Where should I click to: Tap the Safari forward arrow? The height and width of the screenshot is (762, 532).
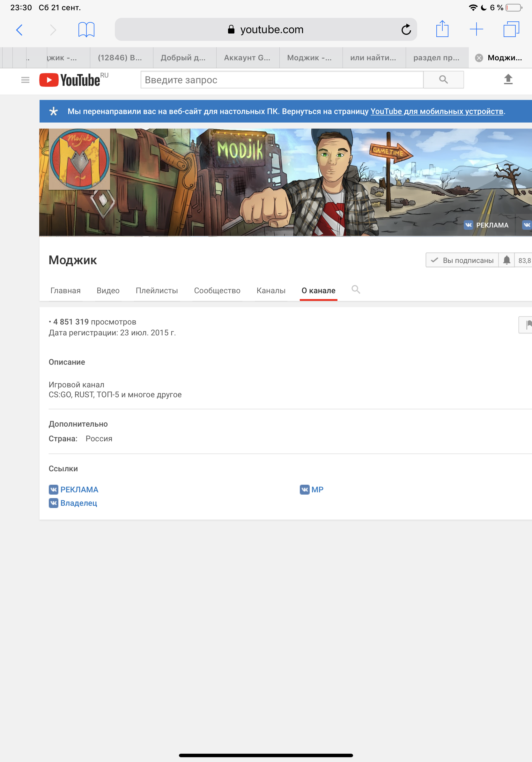53,30
